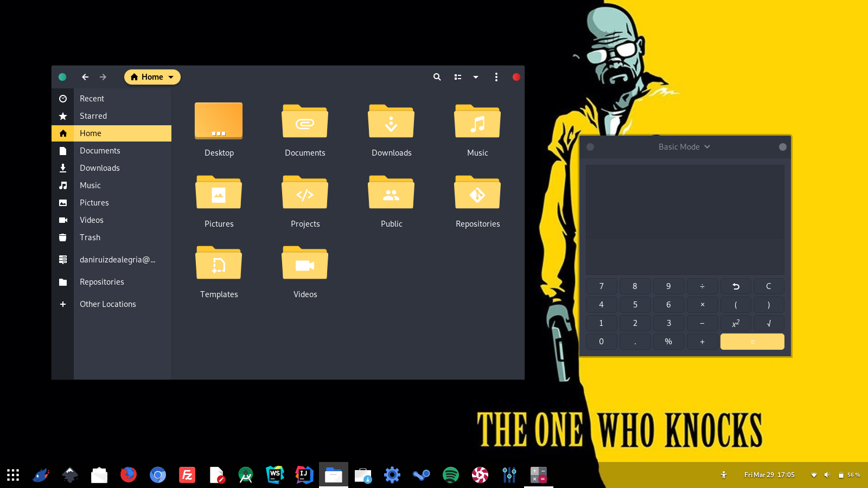The image size is (868, 488).
Task: Click the calculator divide button
Action: point(703,286)
